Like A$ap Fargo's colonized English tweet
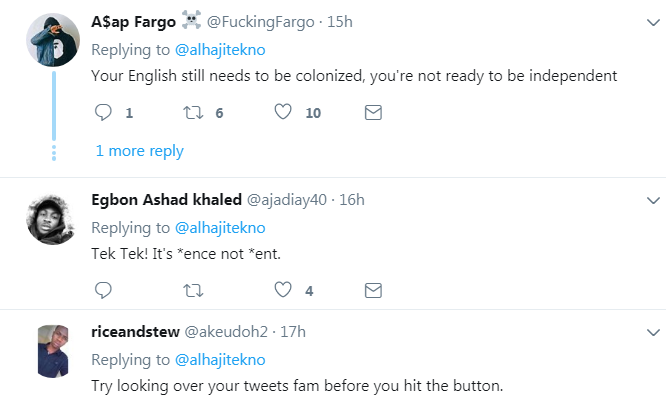This screenshot has height=400, width=666. (x=284, y=113)
